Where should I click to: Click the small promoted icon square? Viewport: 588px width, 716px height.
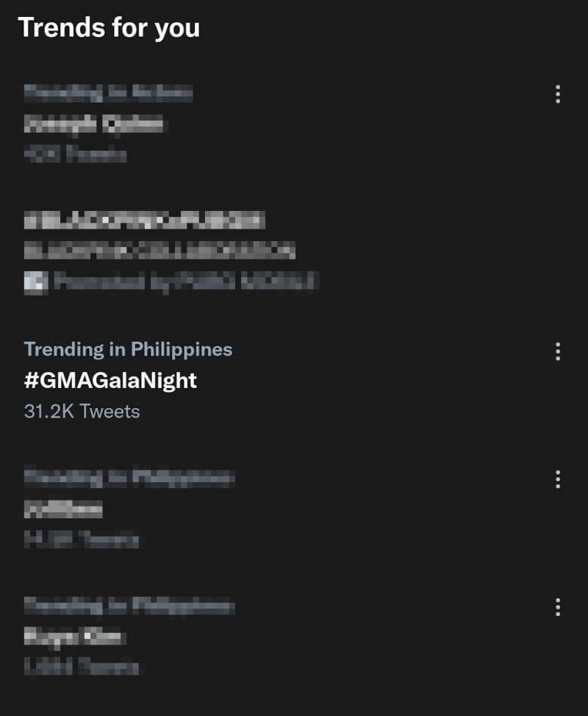[x=35, y=282]
